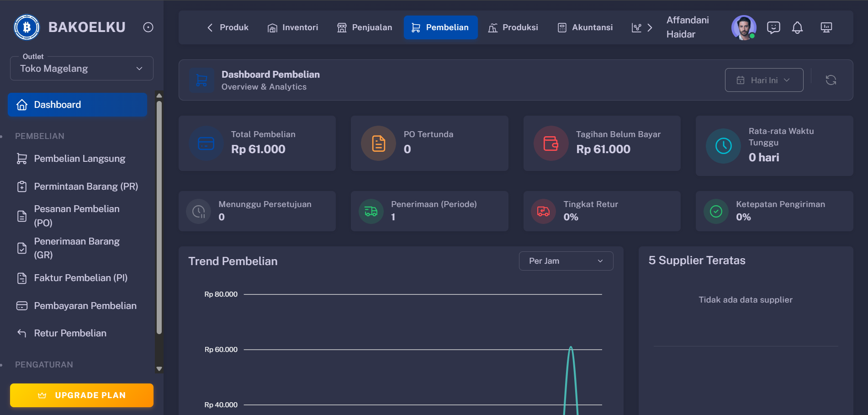The image size is (868, 415).
Task: Select the Pembelian Langsung cart icon
Action: 21,159
